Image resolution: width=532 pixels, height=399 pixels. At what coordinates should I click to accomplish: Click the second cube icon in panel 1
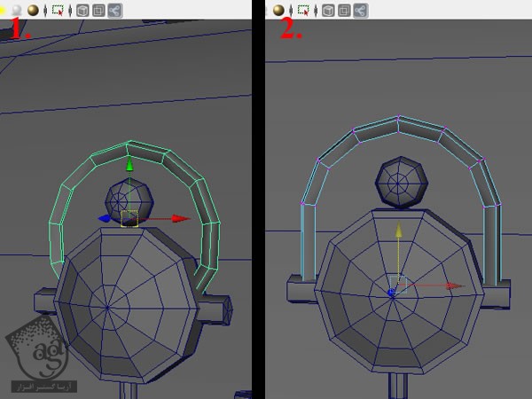click(98, 11)
